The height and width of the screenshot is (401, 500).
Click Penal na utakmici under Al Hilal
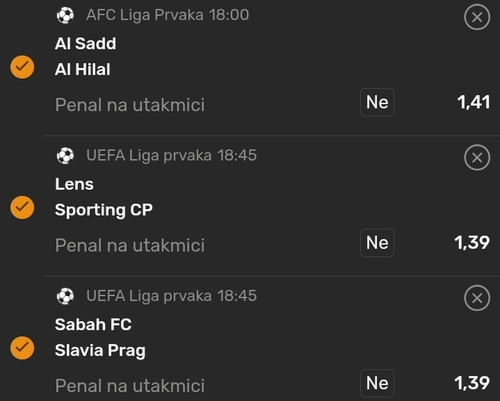click(130, 105)
